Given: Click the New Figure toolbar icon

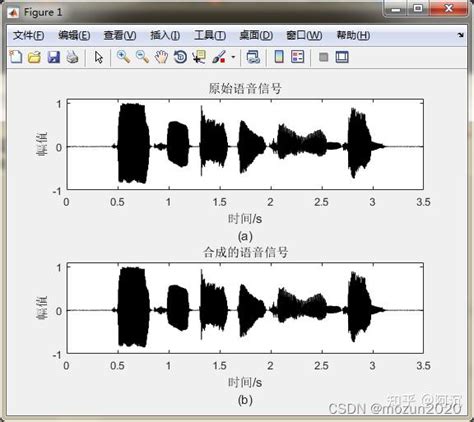Looking at the screenshot, I should 16,57.
